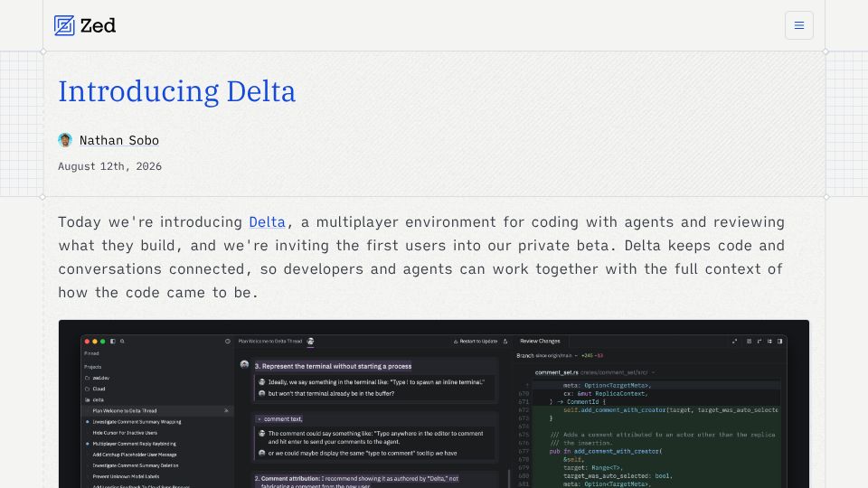Click the Projects section label

click(x=92, y=367)
